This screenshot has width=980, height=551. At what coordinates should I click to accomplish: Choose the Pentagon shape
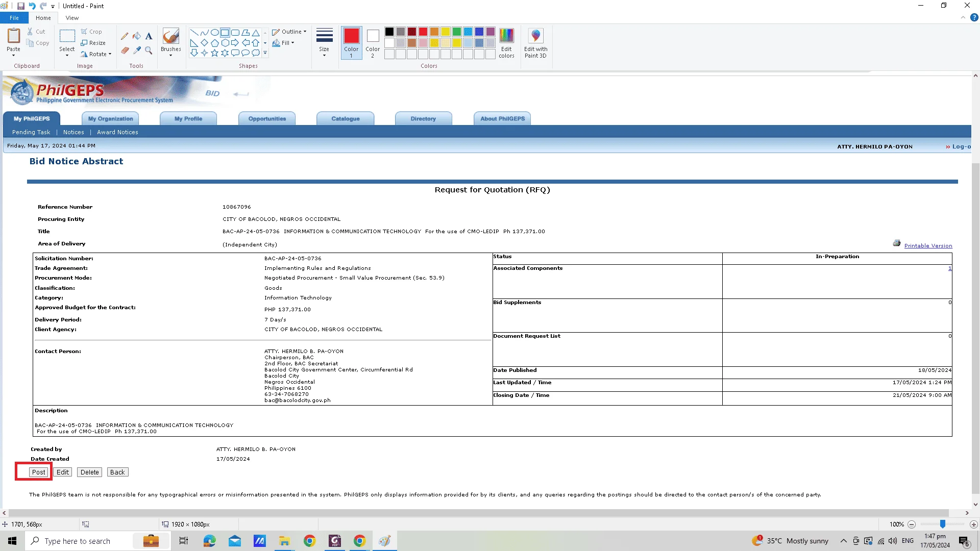pyautogui.click(x=214, y=43)
